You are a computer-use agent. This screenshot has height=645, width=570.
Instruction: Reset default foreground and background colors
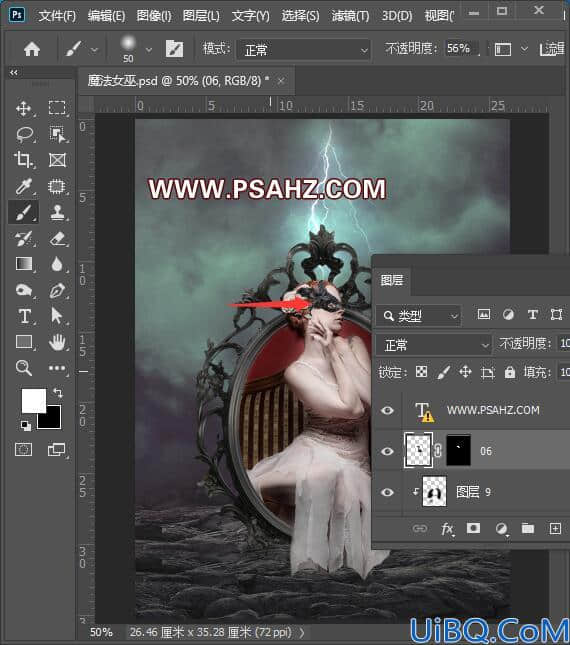pyautogui.click(x=25, y=425)
